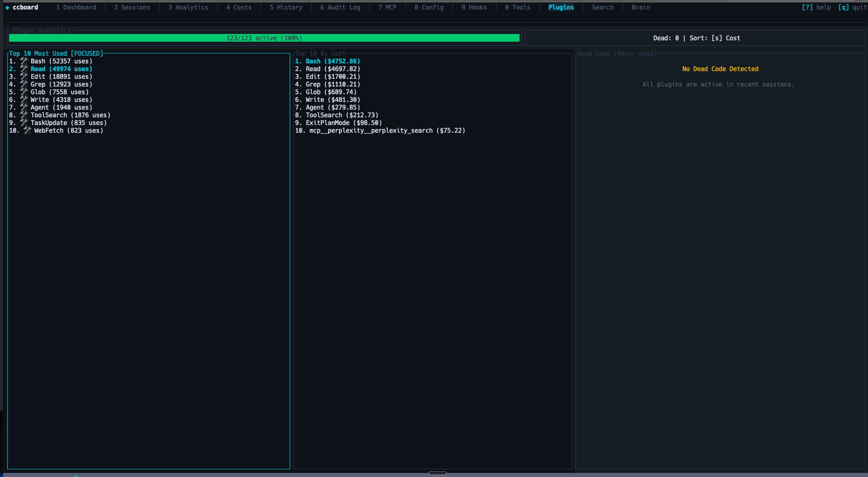The height and width of the screenshot is (477, 868).
Task: Open the 7 MCP tab
Action: [387, 7]
